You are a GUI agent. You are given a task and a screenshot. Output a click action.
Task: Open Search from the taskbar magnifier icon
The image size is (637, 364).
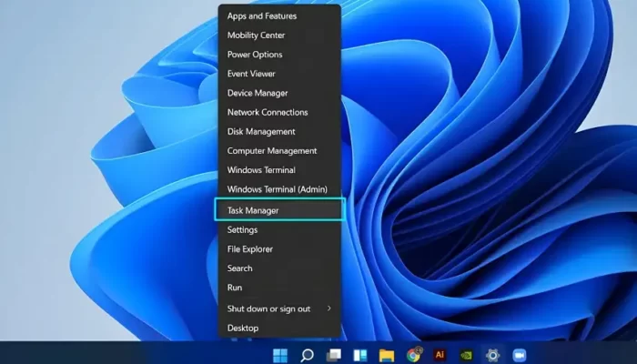click(x=307, y=355)
